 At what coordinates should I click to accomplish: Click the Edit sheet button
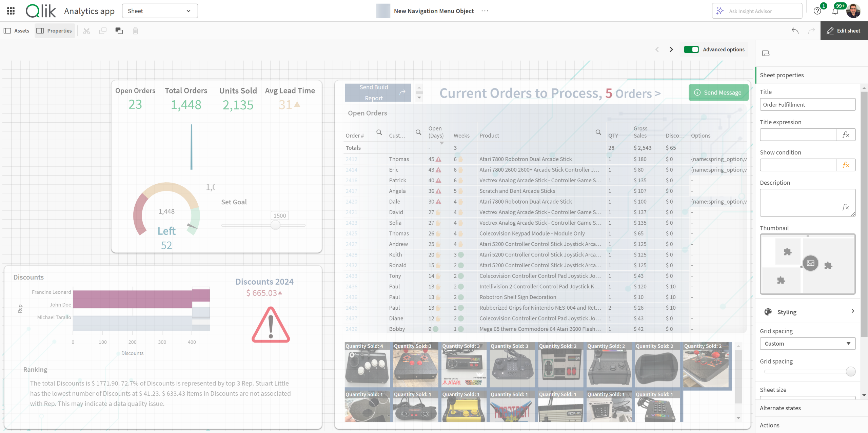pos(844,31)
